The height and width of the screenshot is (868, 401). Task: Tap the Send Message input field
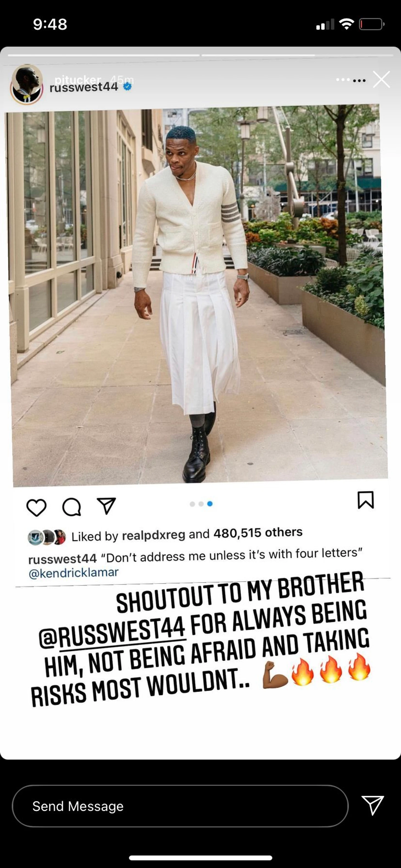tap(180, 806)
